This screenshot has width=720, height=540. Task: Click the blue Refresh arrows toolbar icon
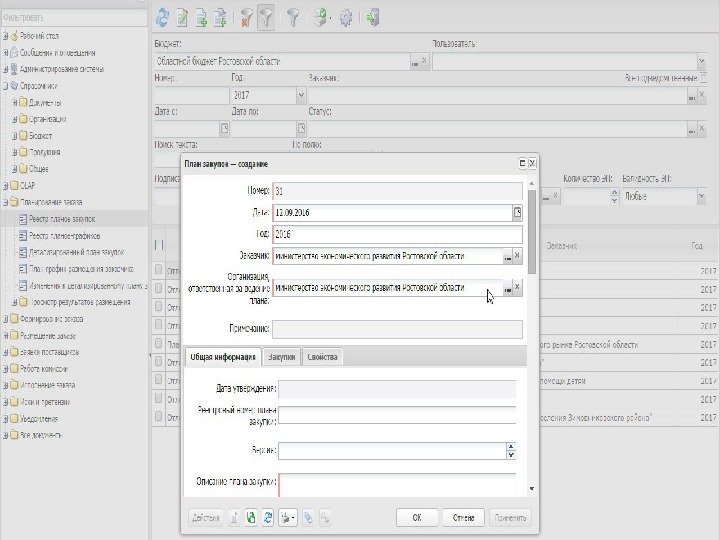point(162,17)
